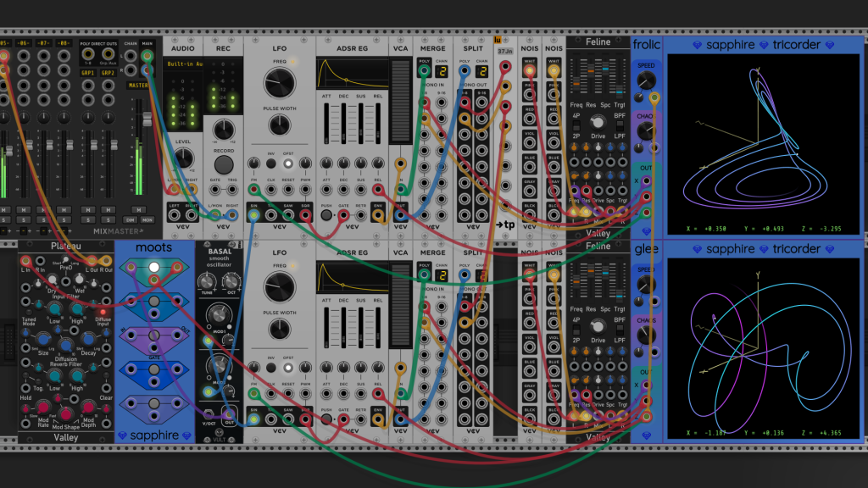
Task: Toggle the Diffuse Input button on Plateau
Action: click(x=103, y=312)
